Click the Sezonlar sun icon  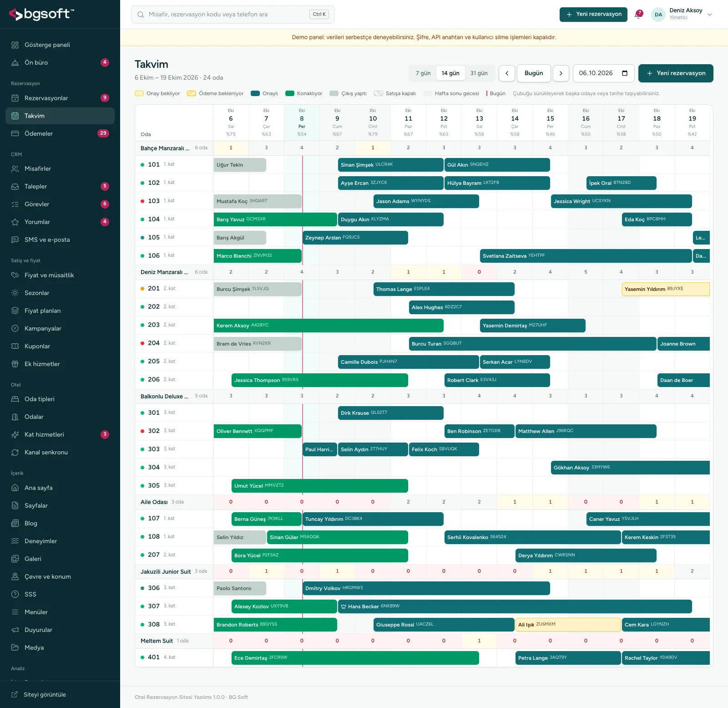pos(15,293)
